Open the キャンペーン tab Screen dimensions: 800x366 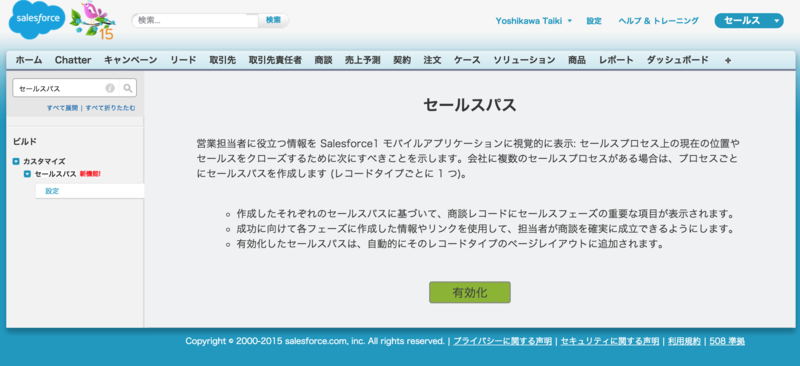[x=131, y=60]
